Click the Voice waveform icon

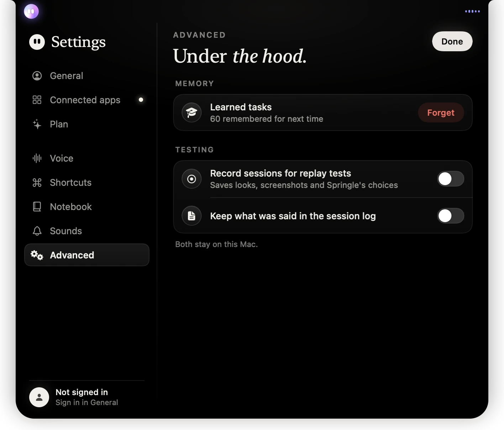(x=37, y=158)
